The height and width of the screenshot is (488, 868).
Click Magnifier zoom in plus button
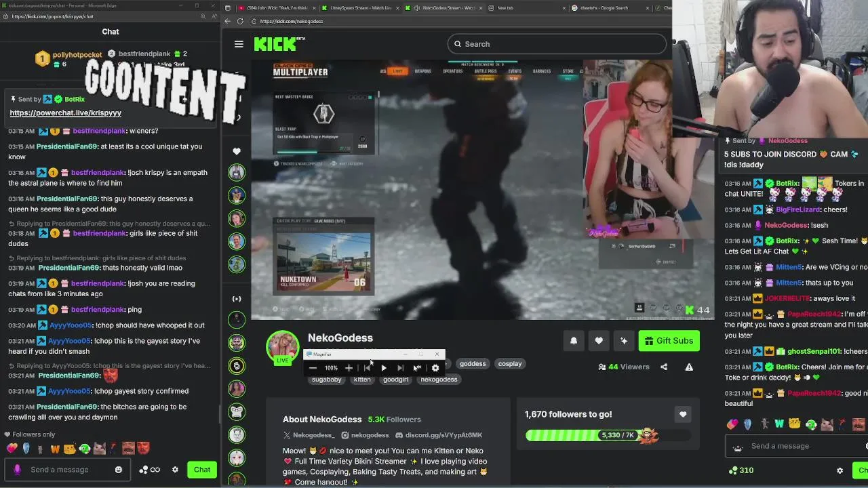click(349, 368)
